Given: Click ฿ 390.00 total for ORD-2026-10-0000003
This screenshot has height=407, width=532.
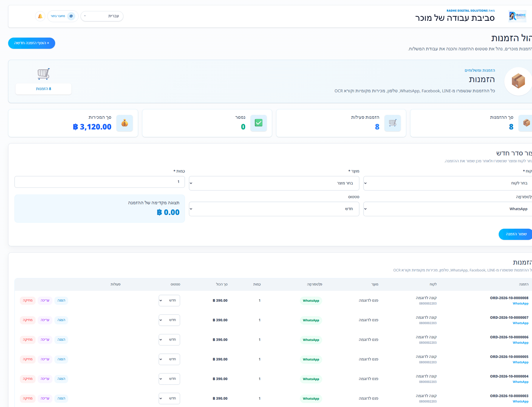Looking at the screenshot, I should [220, 399].
